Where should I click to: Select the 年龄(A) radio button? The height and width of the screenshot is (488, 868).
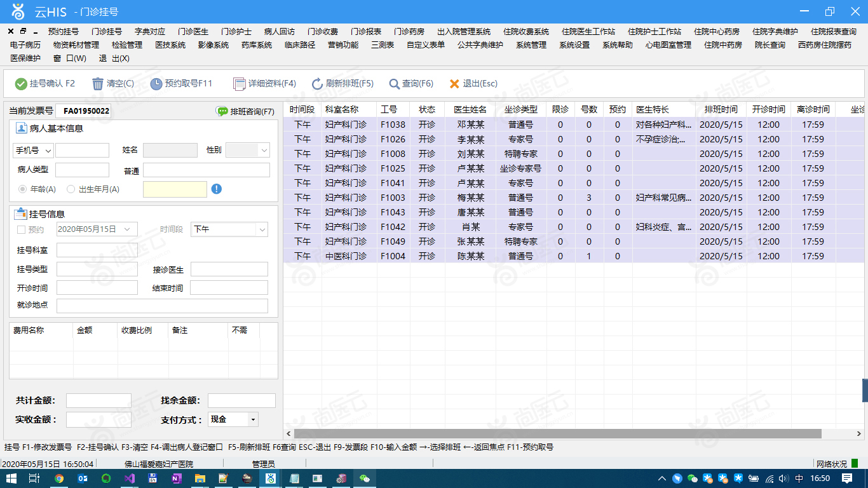click(23, 189)
